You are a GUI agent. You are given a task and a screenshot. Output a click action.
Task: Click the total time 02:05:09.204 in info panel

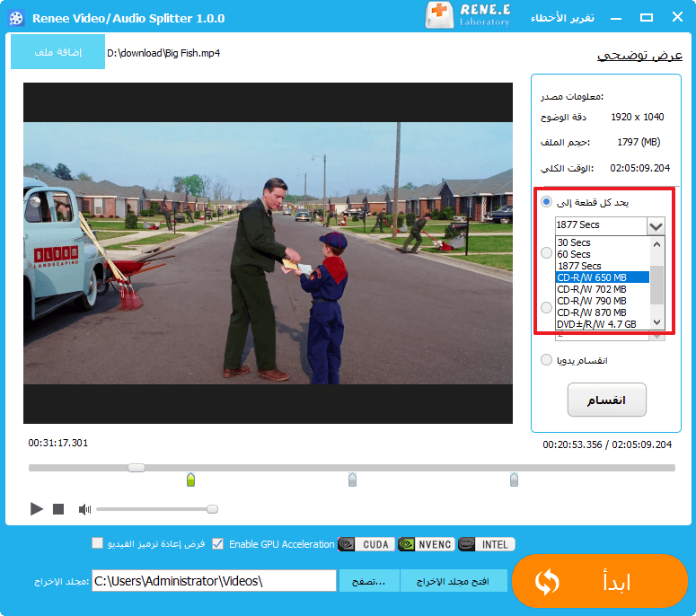tap(639, 168)
